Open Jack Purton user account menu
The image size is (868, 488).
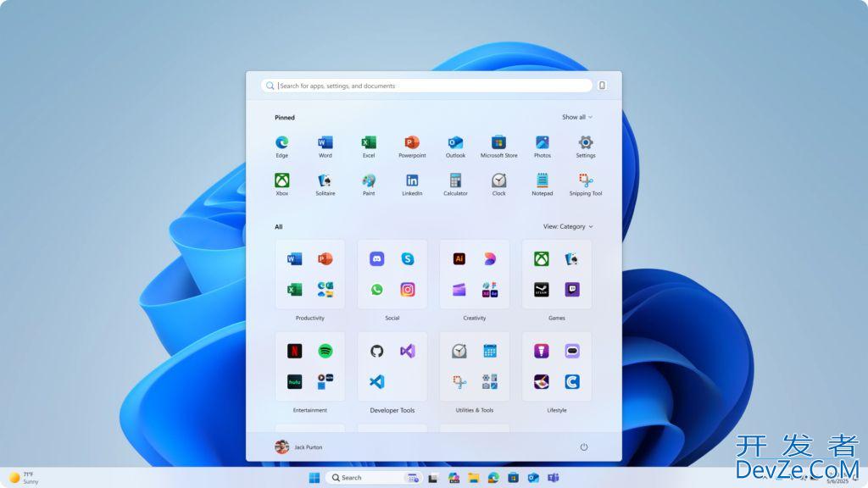298,446
